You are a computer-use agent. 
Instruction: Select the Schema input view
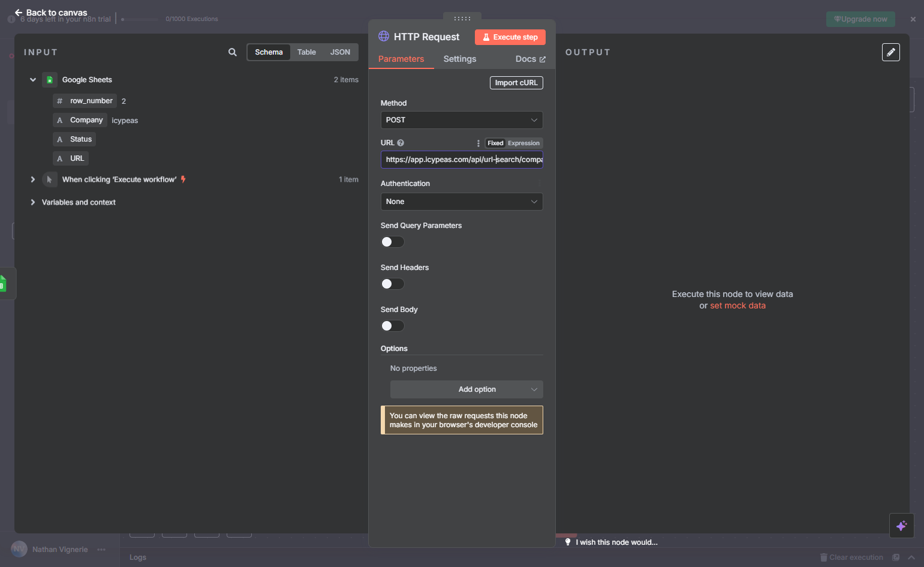point(269,52)
